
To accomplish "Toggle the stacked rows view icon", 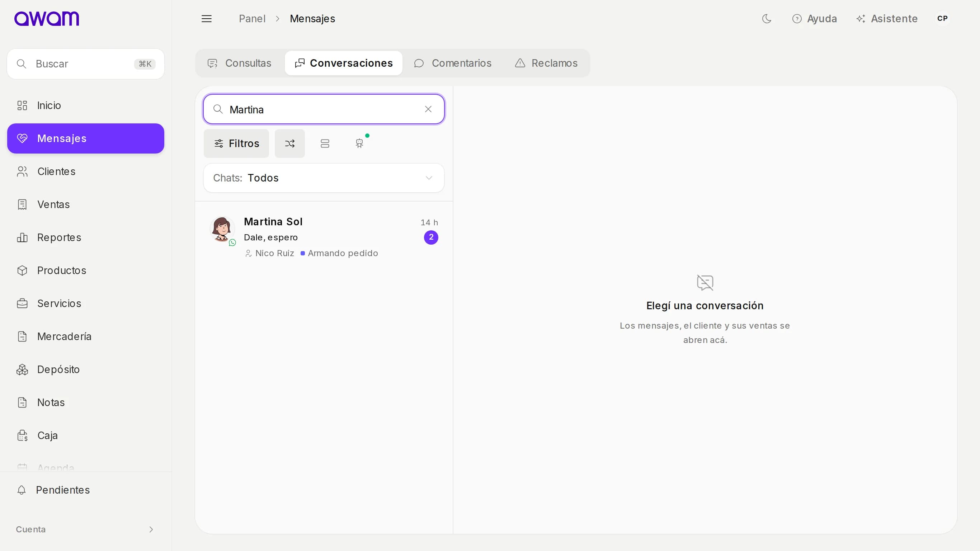I will [x=325, y=143].
